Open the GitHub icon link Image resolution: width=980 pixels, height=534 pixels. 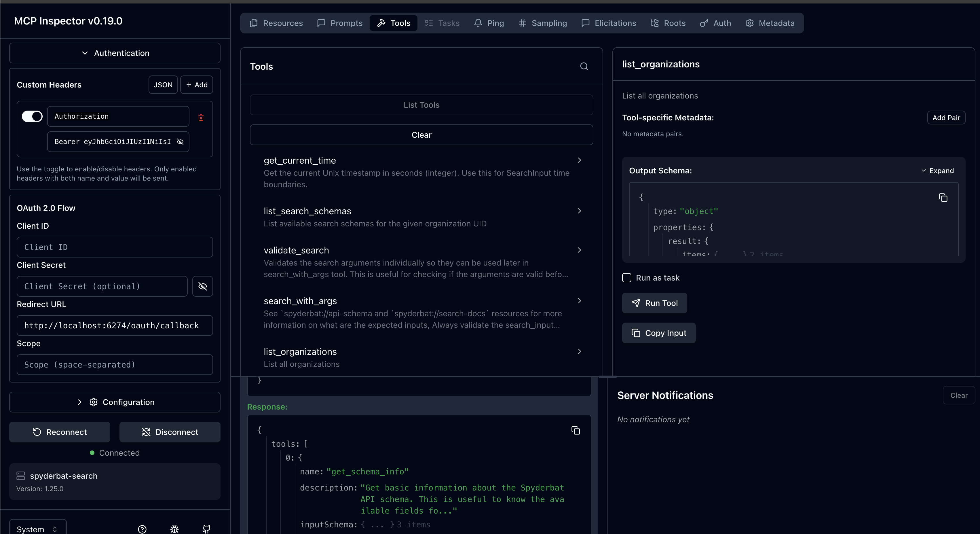point(206,529)
